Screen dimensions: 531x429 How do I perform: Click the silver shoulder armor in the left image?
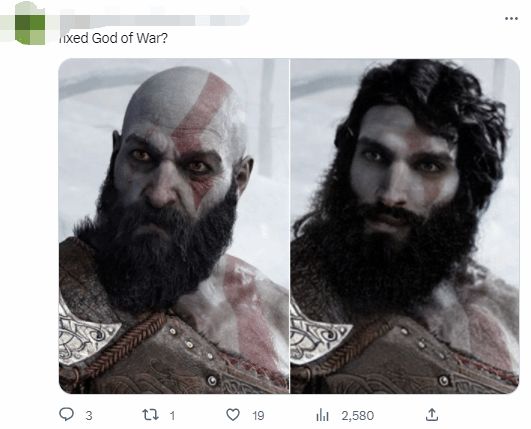pyautogui.click(x=86, y=328)
